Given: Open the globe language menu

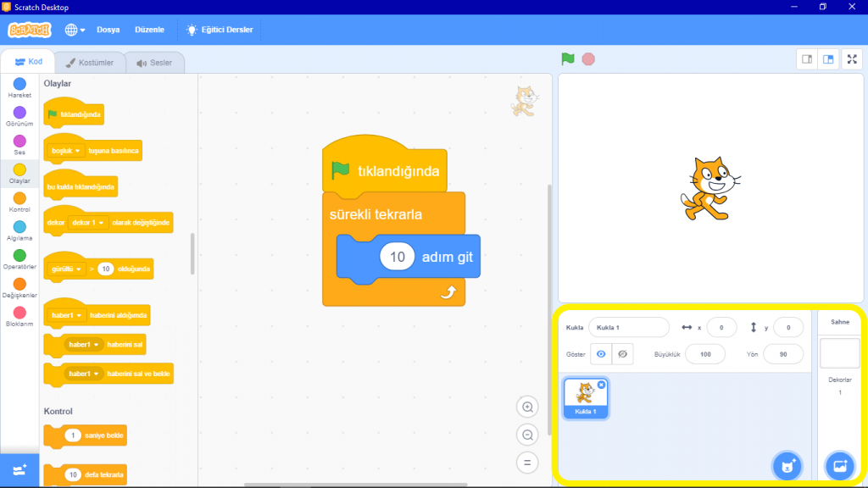Looking at the screenshot, I should (75, 30).
